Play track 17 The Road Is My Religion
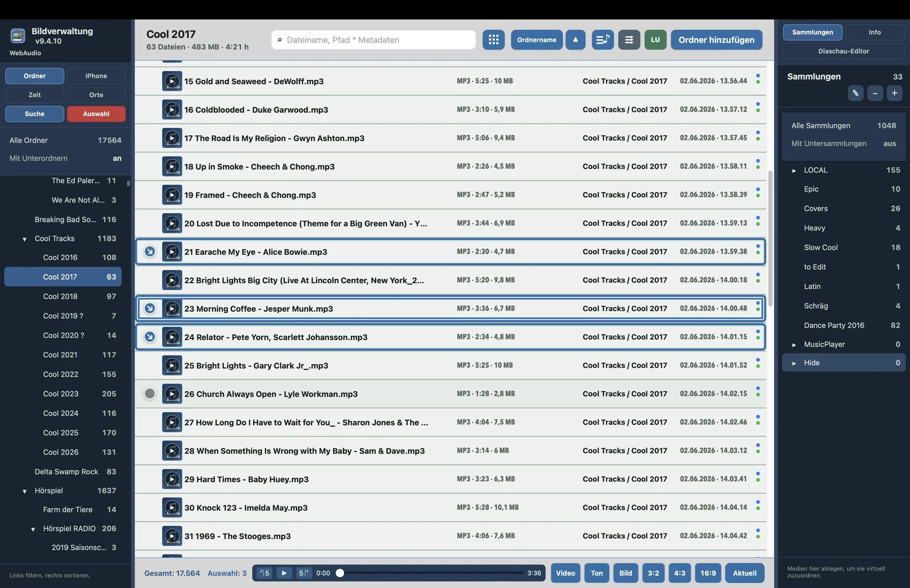 point(172,138)
